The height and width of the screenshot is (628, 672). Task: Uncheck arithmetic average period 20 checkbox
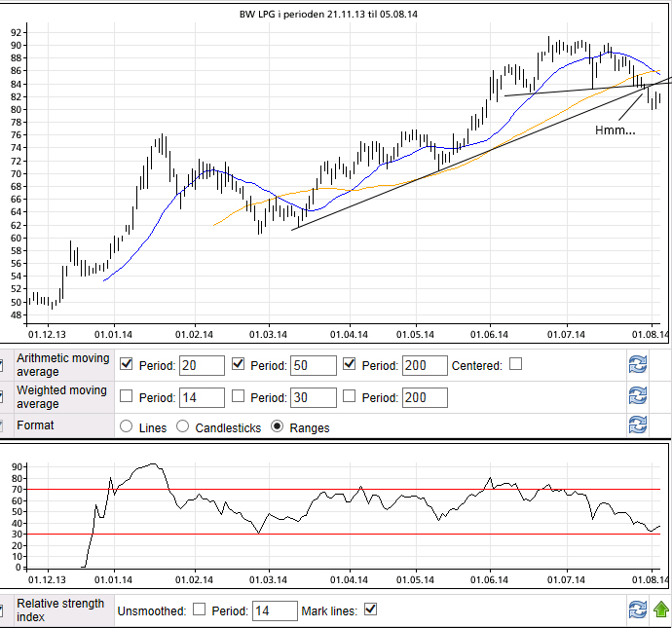coord(126,364)
